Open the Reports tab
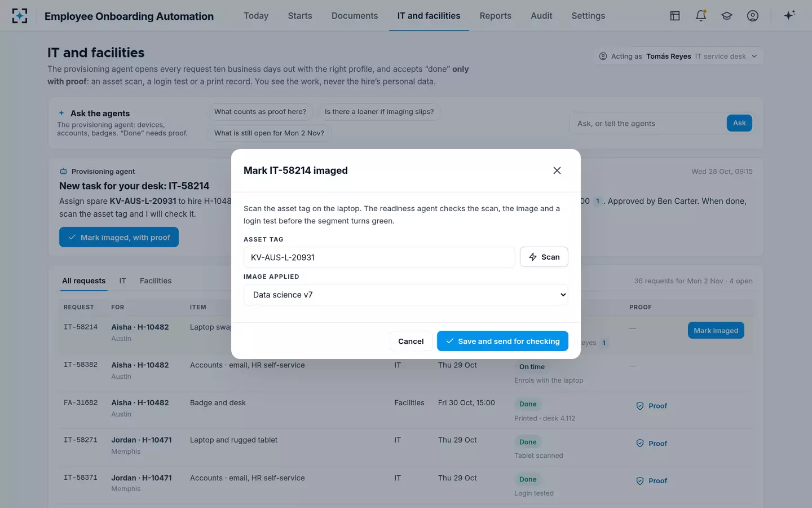The width and height of the screenshot is (812, 508). click(x=495, y=16)
